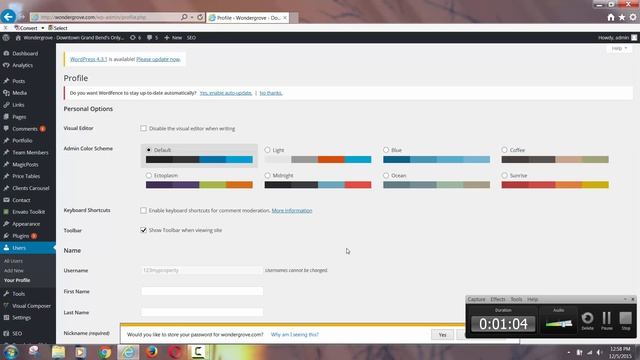The width and height of the screenshot is (640, 360).
Task: Open File Explorer from taskbar
Action: coord(58,352)
